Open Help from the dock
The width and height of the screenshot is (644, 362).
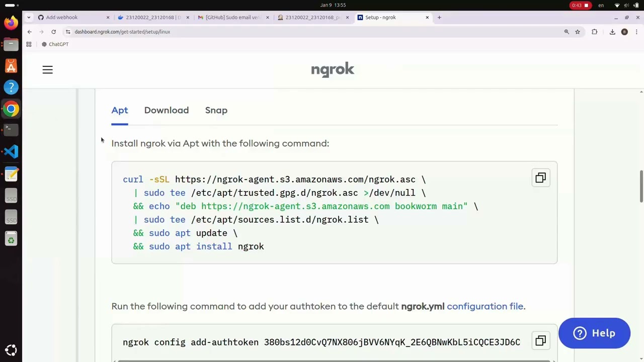tap(11, 87)
